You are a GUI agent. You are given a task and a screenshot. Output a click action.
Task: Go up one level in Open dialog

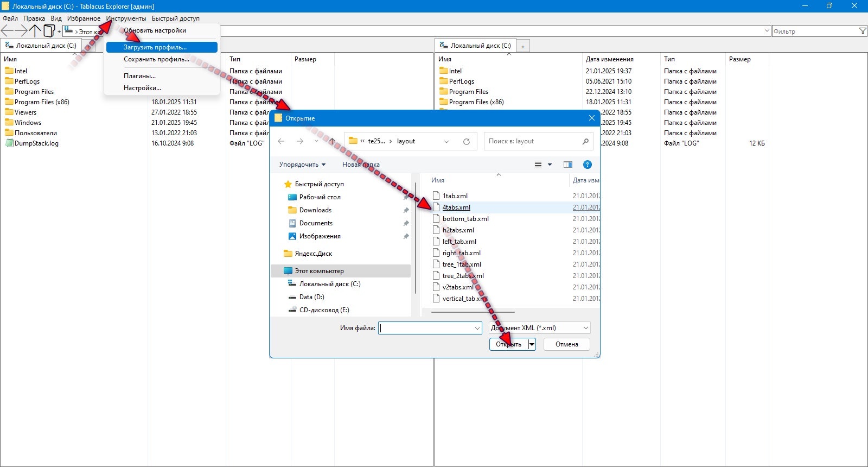tap(332, 141)
